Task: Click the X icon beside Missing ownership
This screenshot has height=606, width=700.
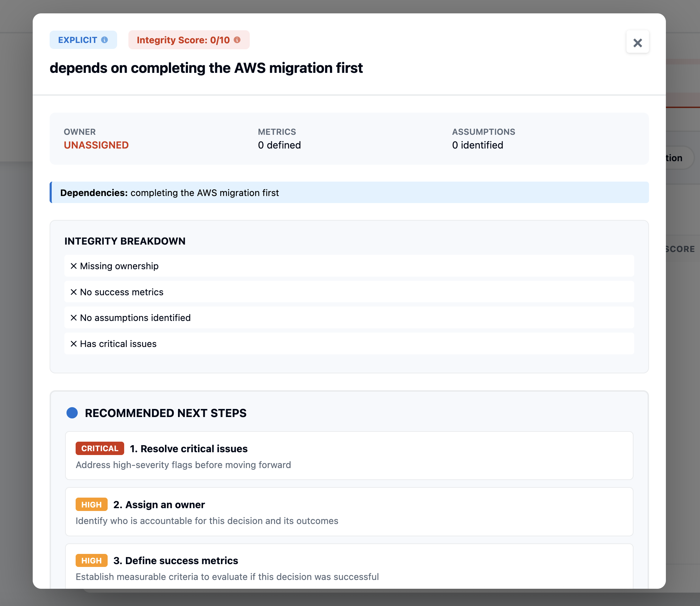Action: click(x=74, y=266)
